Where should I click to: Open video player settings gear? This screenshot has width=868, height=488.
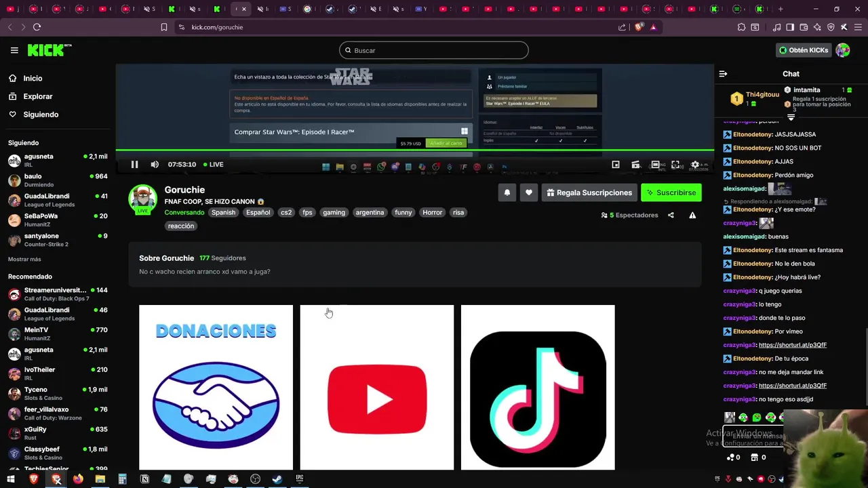coord(694,165)
